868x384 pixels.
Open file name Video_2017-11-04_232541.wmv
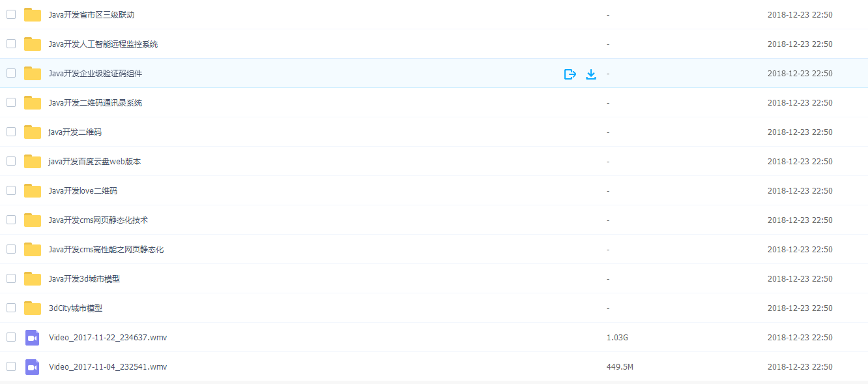click(x=108, y=367)
